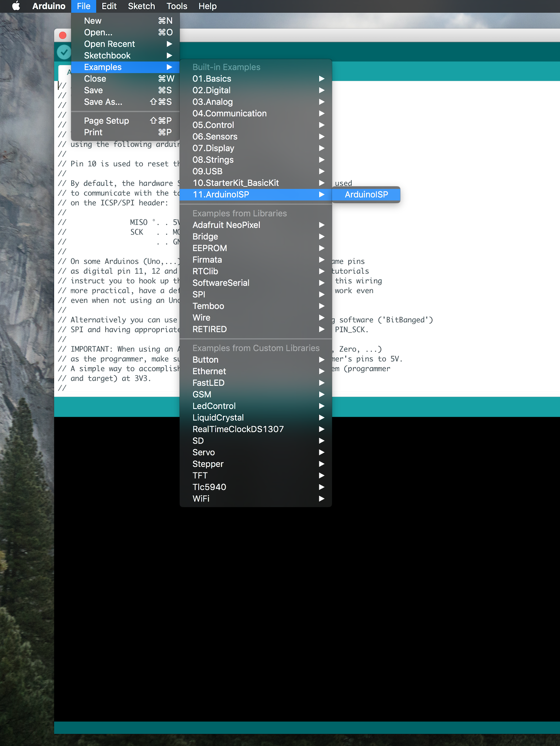Open the Help menu

coord(207,6)
